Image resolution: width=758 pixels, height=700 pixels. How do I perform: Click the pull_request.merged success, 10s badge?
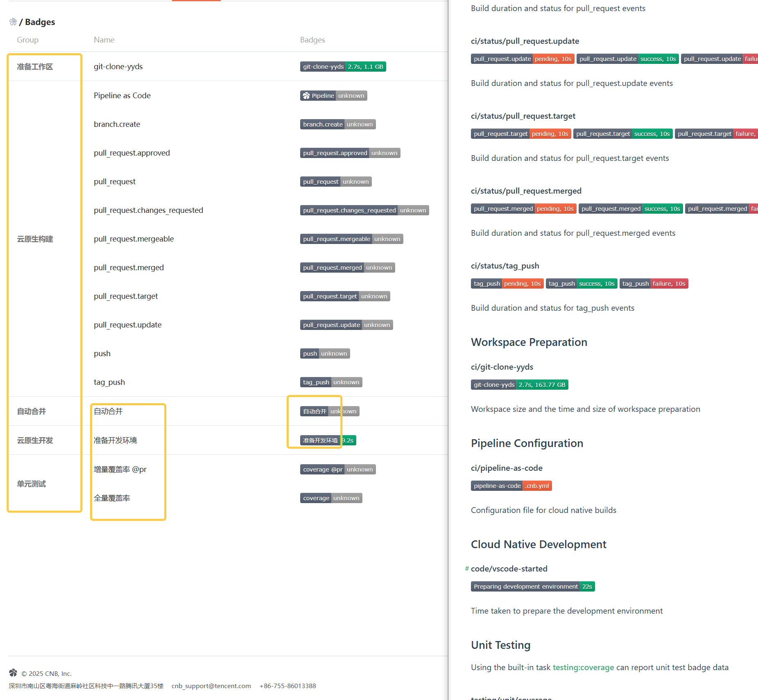[631, 209]
